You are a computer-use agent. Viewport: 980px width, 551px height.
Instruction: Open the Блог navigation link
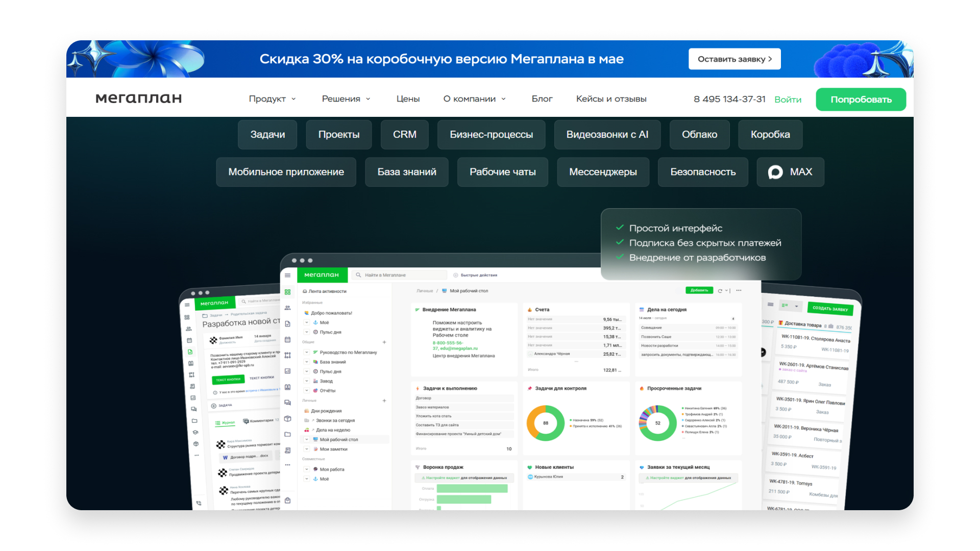pyautogui.click(x=542, y=99)
